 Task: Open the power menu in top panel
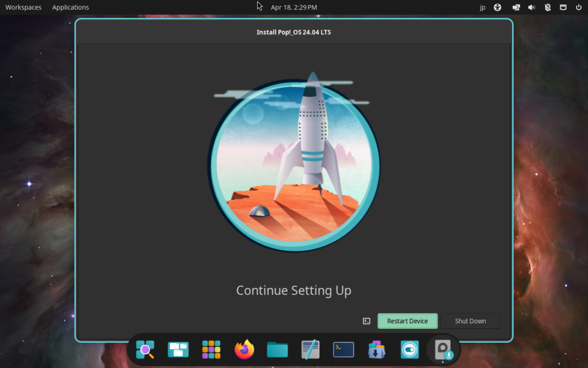click(579, 7)
